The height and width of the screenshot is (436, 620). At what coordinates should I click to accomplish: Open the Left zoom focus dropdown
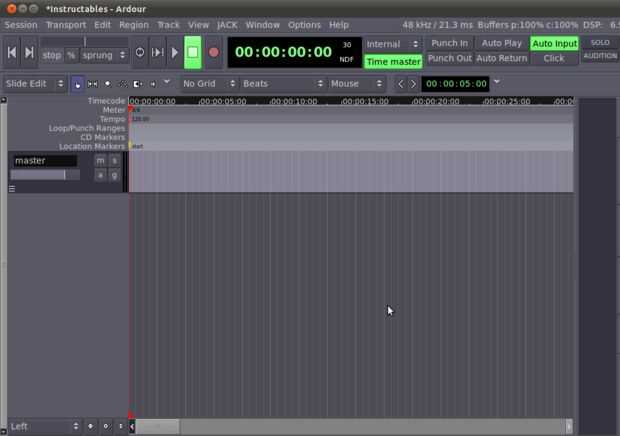click(x=43, y=426)
